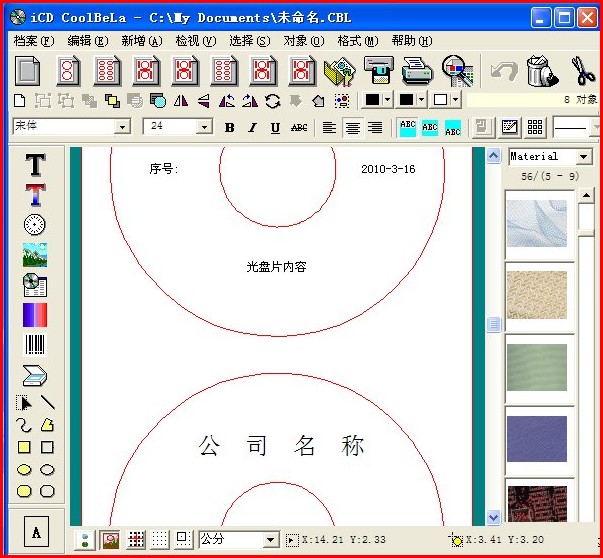Open the 检视(V) menu
603x558 pixels.
196,41
